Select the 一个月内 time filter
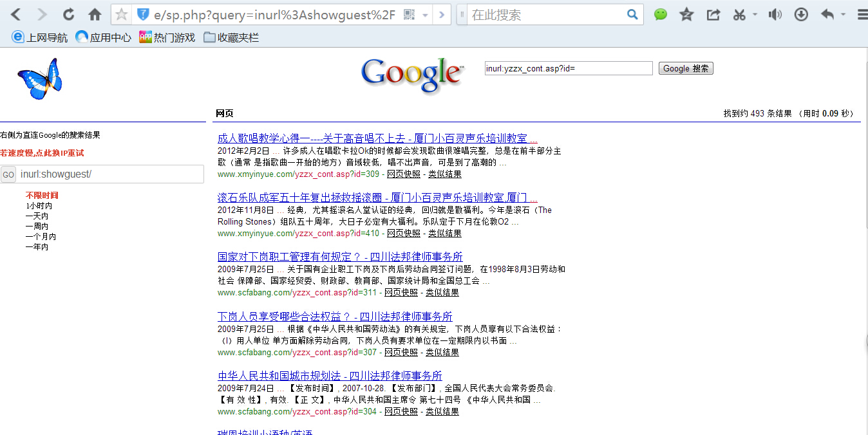Image resolution: width=868 pixels, height=435 pixels. [x=41, y=237]
